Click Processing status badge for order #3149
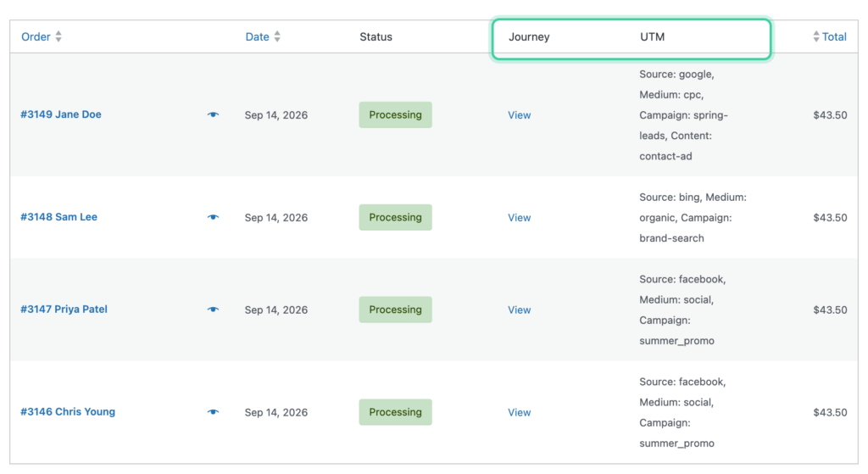Image resolution: width=868 pixels, height=474 pixels. click(395, 114)
